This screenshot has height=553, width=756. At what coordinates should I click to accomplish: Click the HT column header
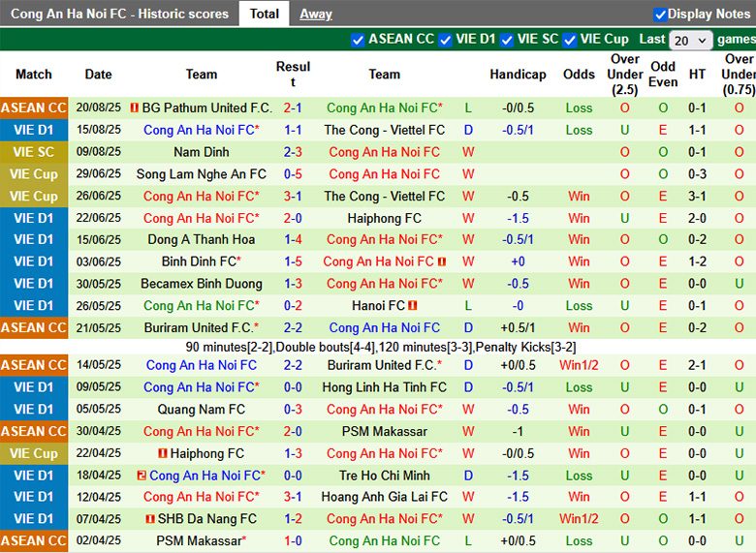click(697, 75)
